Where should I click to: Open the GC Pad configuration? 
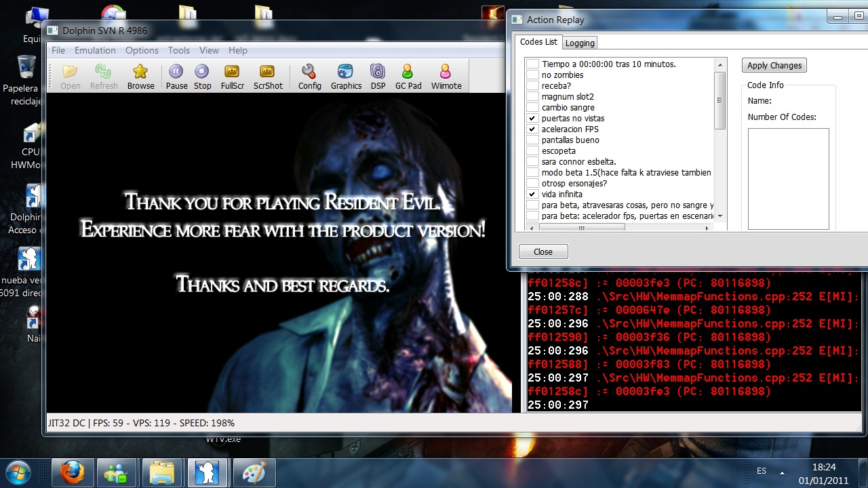coord(408,72)
